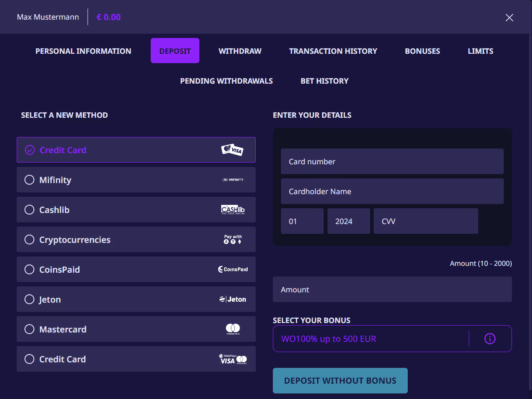532x399 pixels.
Task: Click the Cashlib logo icon
Action: tap(233, 210)
